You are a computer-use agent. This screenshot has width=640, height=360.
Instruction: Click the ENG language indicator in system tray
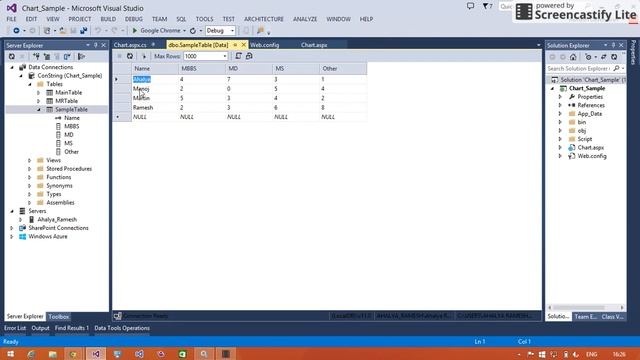[591, 354]
